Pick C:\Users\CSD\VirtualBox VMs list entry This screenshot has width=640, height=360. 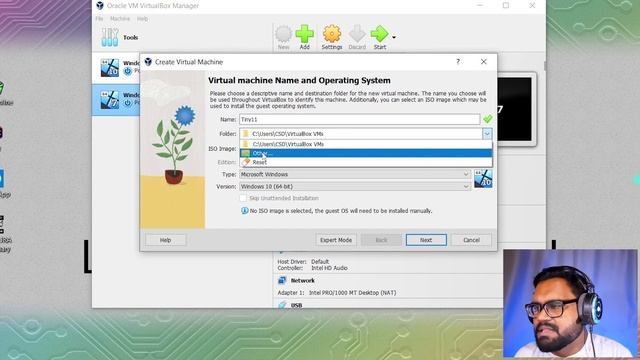[x=366, y=144]
